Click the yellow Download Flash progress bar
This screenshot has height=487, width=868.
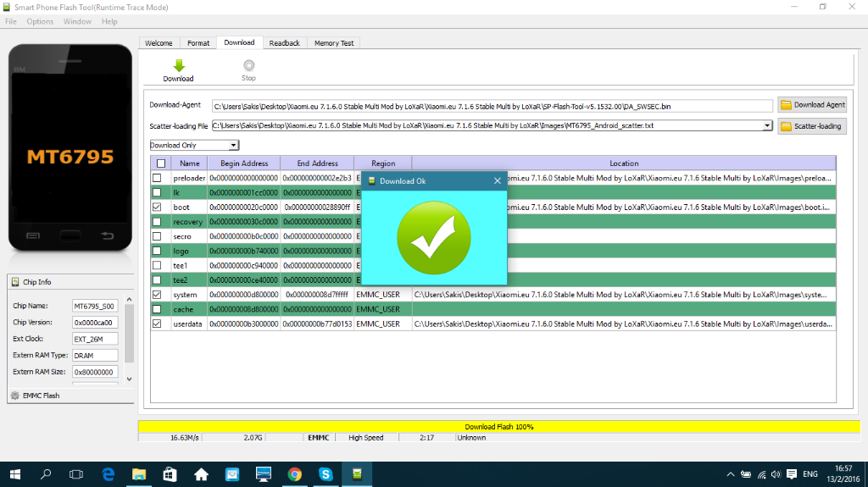499,426
